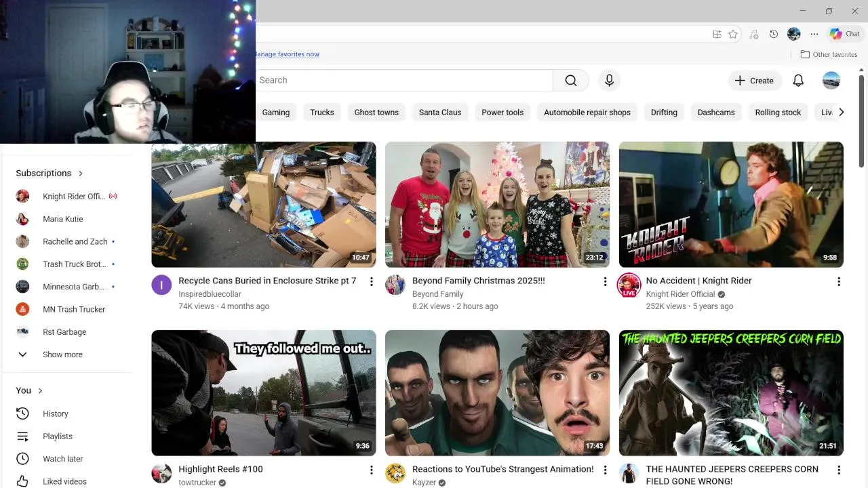This screenshot has width=868, height=488.
Task: Show more topic chips with the arrow
Action: click(x=841, y=113)
